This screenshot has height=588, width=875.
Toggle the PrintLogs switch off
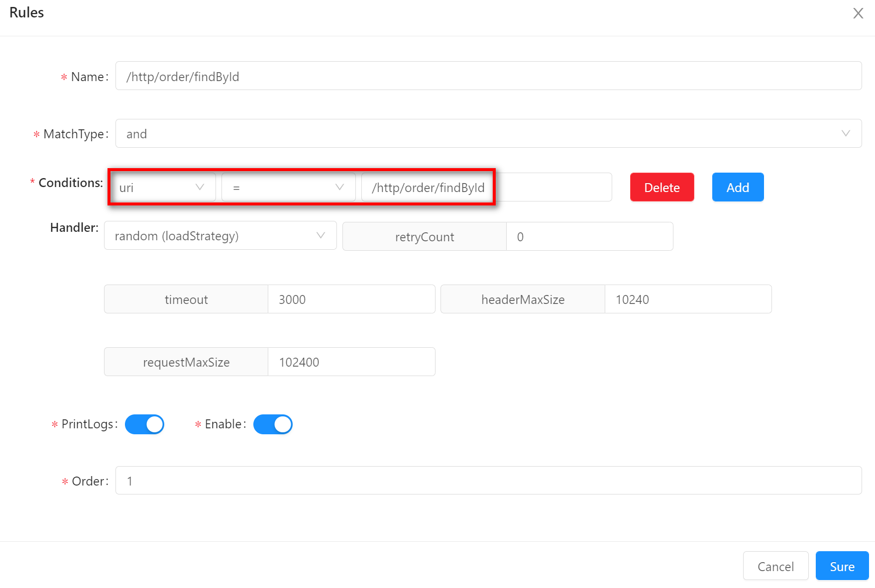coord(144,424)
